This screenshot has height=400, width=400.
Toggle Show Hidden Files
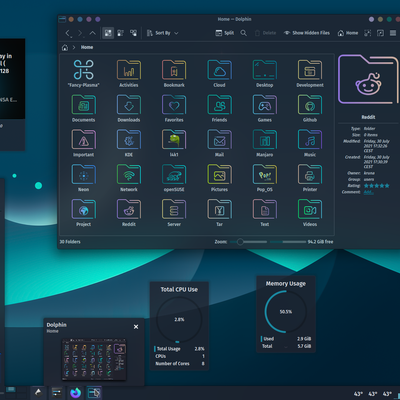307,33
